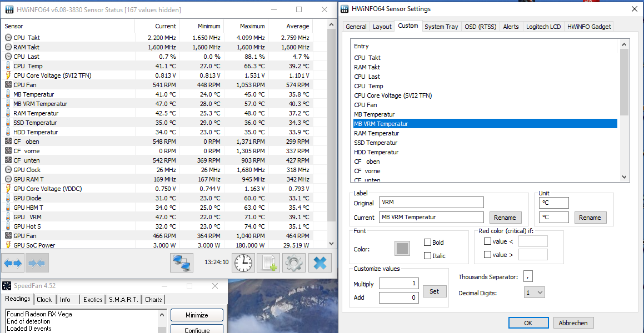Confirm settings with OK button
The image size is (644, 333).
(528, 323)
